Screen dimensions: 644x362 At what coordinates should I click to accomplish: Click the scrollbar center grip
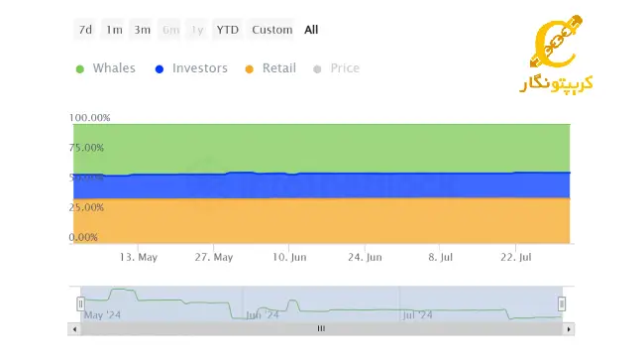321,328
